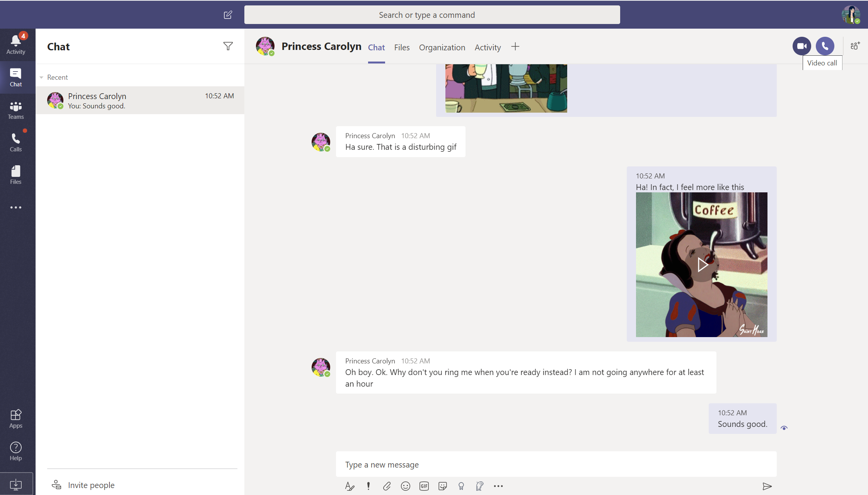Open the Teams section in the sidebar

click(16, 110)
